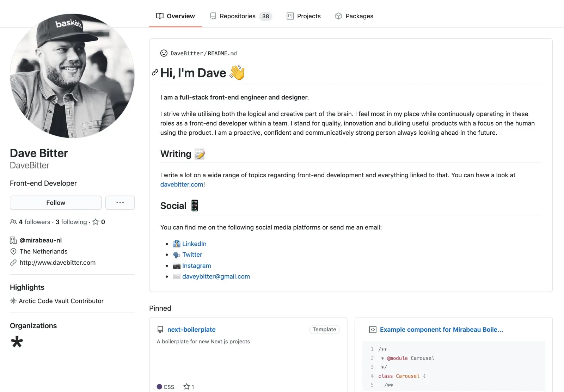Click the star icon beside followers count
Image resolution: width=564 pixels, height=392 pixels.
96,222
